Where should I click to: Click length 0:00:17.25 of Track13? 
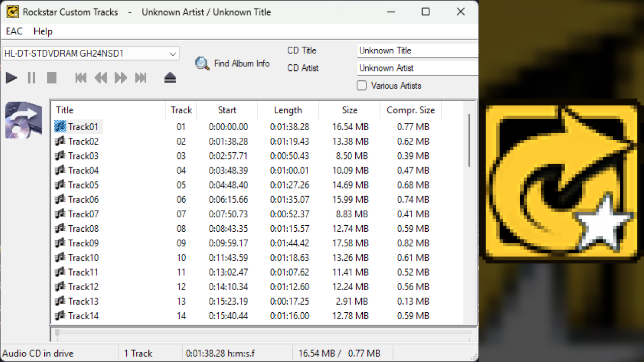(290, 302)
